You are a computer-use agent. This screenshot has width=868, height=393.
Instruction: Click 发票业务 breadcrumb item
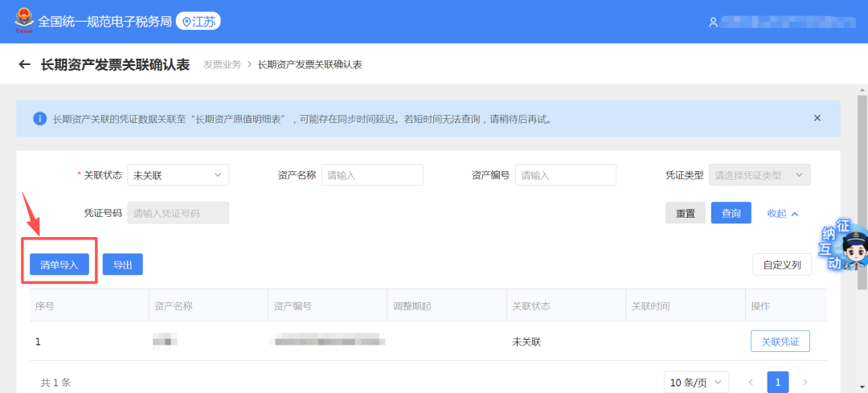[222, 64]
